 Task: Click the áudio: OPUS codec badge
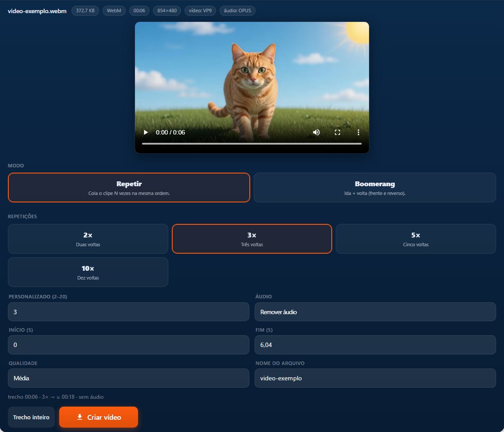point(237,11)
